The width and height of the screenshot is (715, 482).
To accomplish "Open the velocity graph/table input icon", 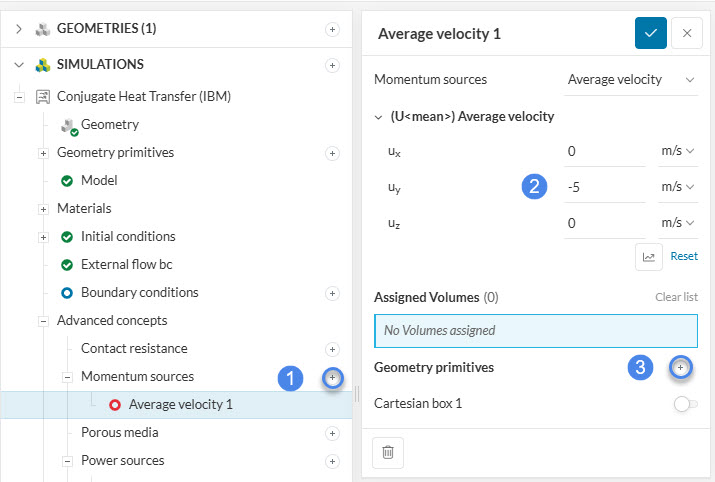I will coord(648,257).
